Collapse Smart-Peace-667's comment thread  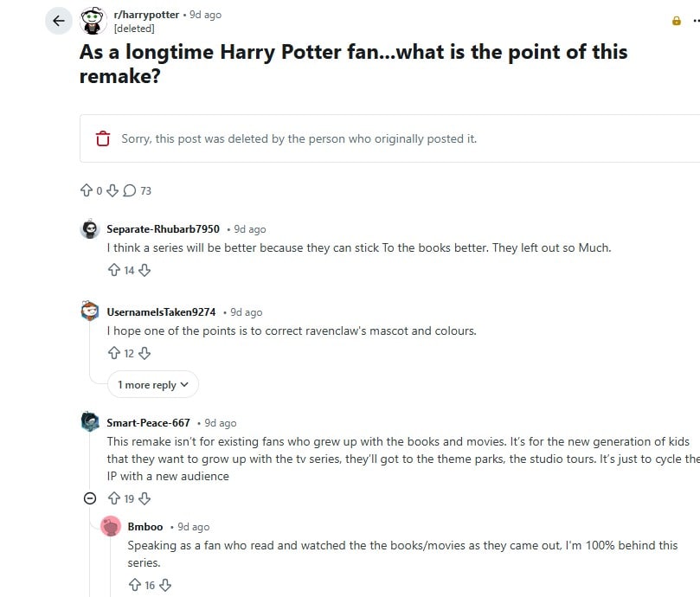click(90, 498)
